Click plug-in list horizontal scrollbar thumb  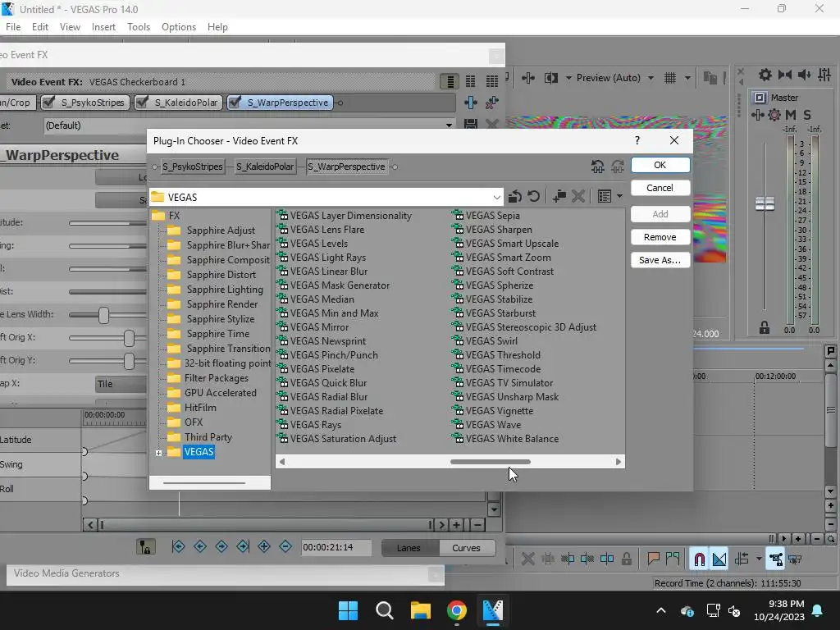point(491,462)
